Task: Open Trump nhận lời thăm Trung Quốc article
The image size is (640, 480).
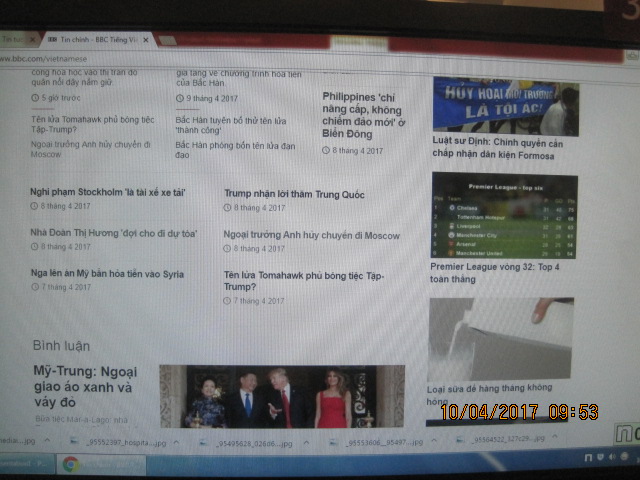Action: coord(294,194)
